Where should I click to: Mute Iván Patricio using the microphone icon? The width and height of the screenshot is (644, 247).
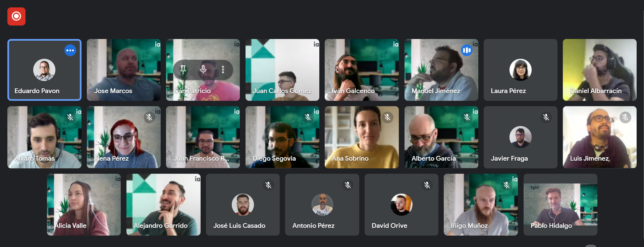coord(203,70)
